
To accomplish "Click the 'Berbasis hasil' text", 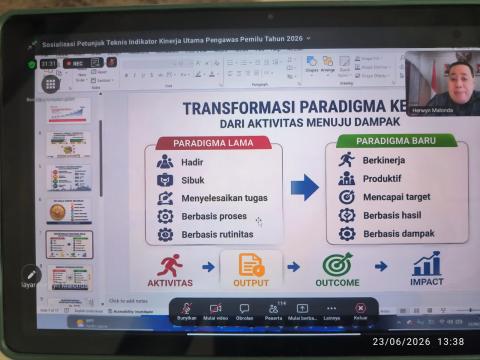I will point(392,215).
